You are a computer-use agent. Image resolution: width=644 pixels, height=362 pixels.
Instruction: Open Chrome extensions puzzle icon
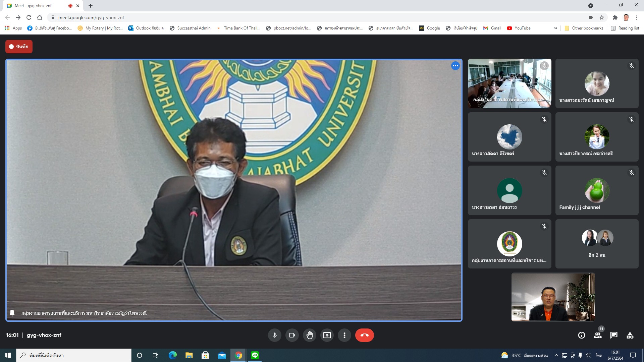coord(615,17)
